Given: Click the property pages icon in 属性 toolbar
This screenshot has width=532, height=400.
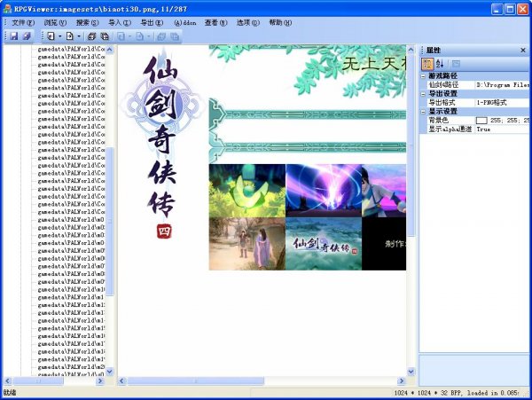Looking at the screenshot, I should click(456, 64).
